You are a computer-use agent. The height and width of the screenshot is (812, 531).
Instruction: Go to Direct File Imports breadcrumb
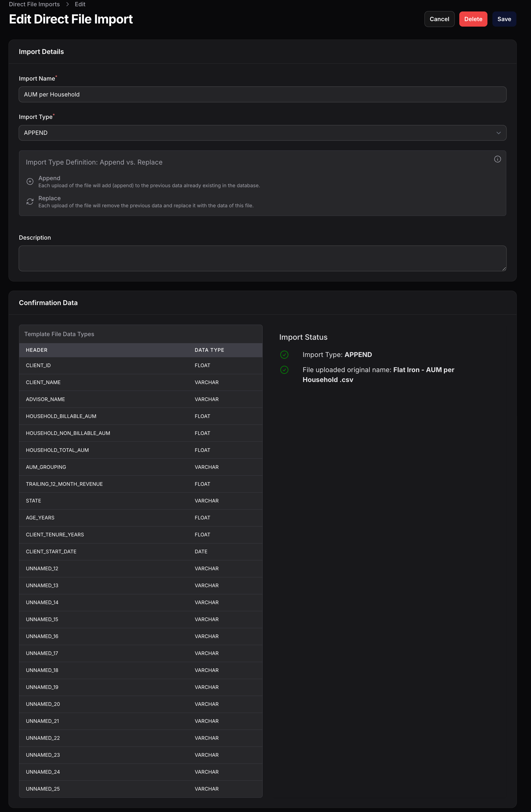pyautogui.click(x=34, y=4)
